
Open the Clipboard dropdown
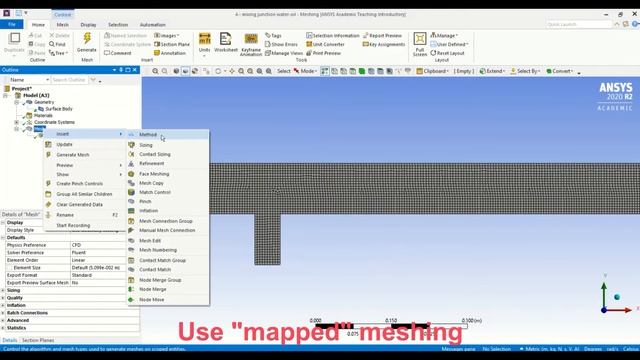(x=433, y=71)
